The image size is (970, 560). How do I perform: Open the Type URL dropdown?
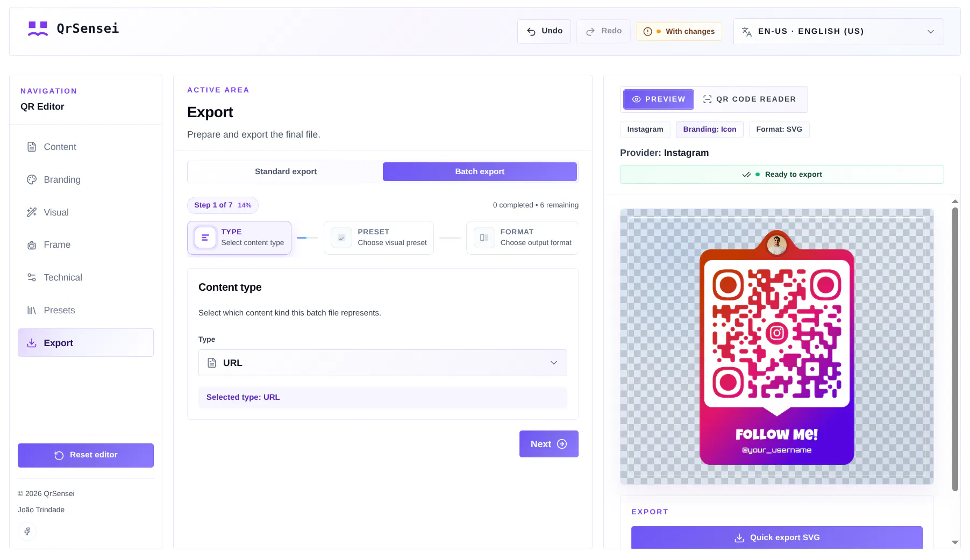[x=382, y=363]
